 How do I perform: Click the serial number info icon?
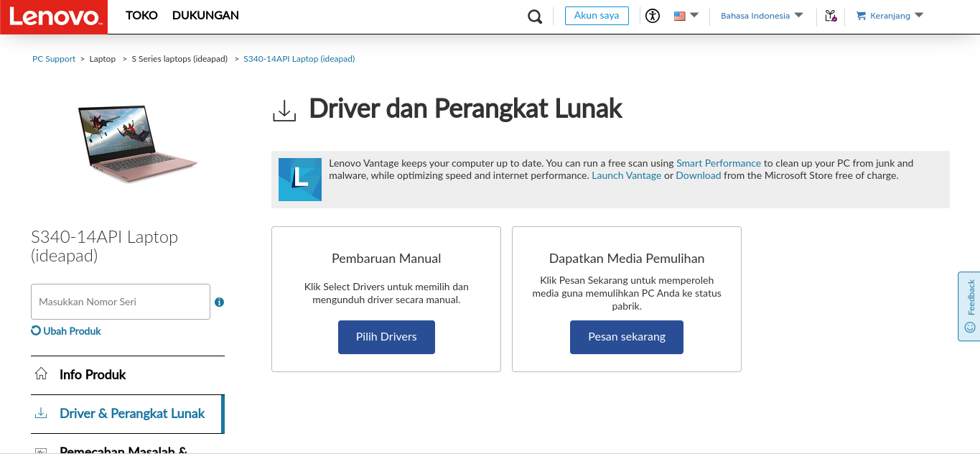coord(219,302)
